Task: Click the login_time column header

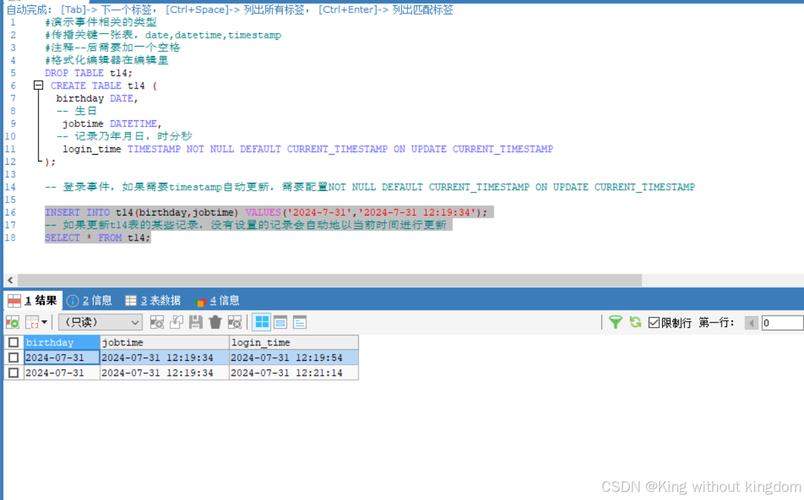Action: click(x=294, y=343)
